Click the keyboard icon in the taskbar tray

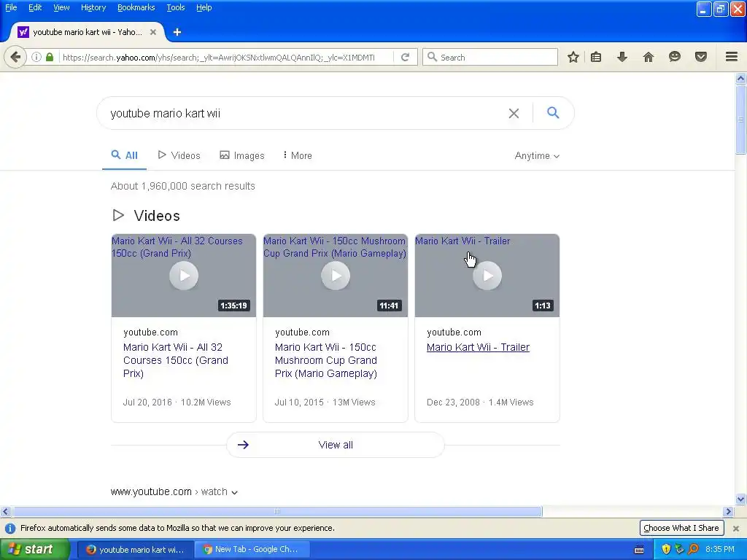coord(639,550)
